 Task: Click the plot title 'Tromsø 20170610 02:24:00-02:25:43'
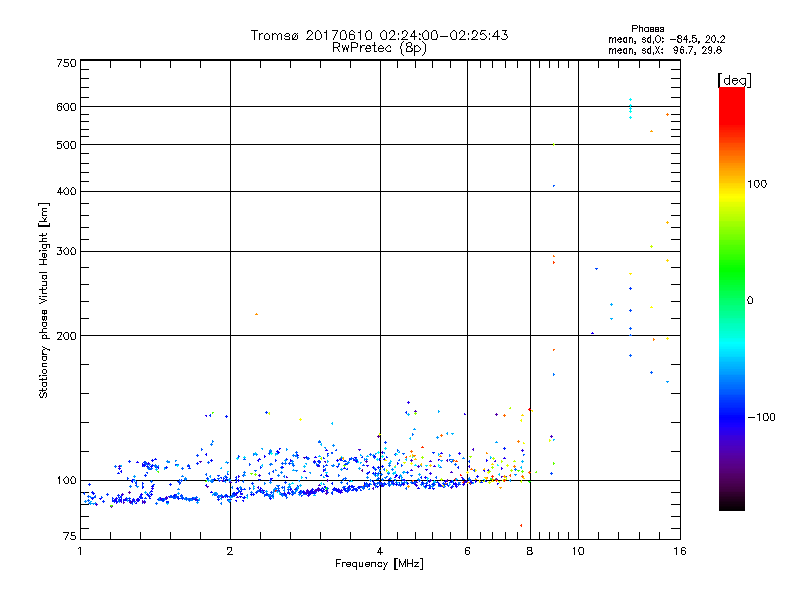pyautogui.click(x=379, y=35)
